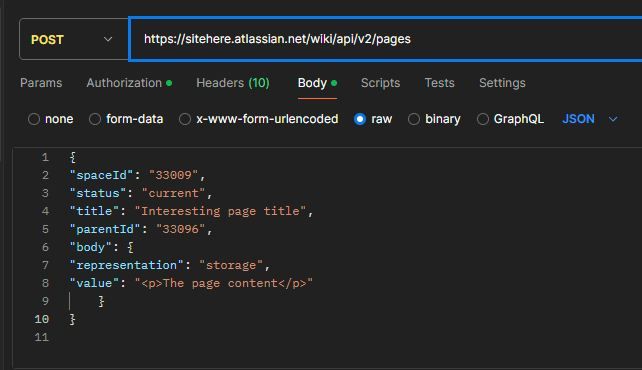Open the POST method dropdown

pyautogui.click(x=74, y=39)
